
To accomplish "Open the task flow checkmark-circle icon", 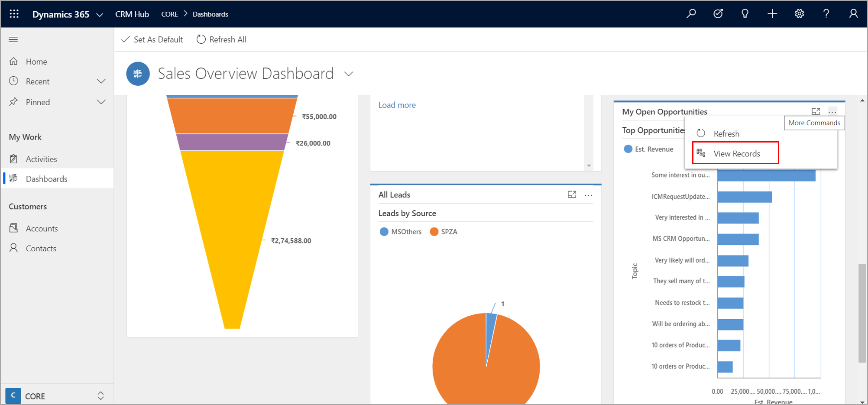I will click(x=718, y=14).
